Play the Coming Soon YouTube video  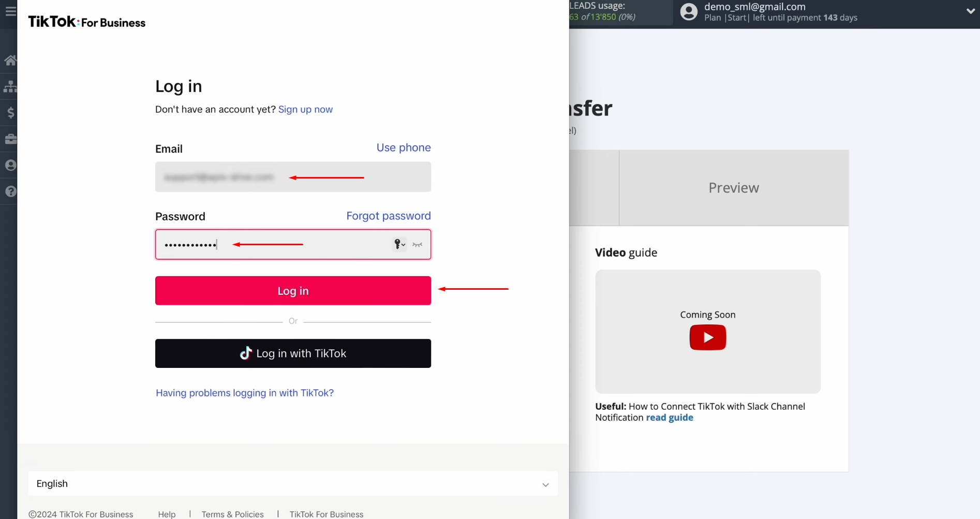point(708,337)
